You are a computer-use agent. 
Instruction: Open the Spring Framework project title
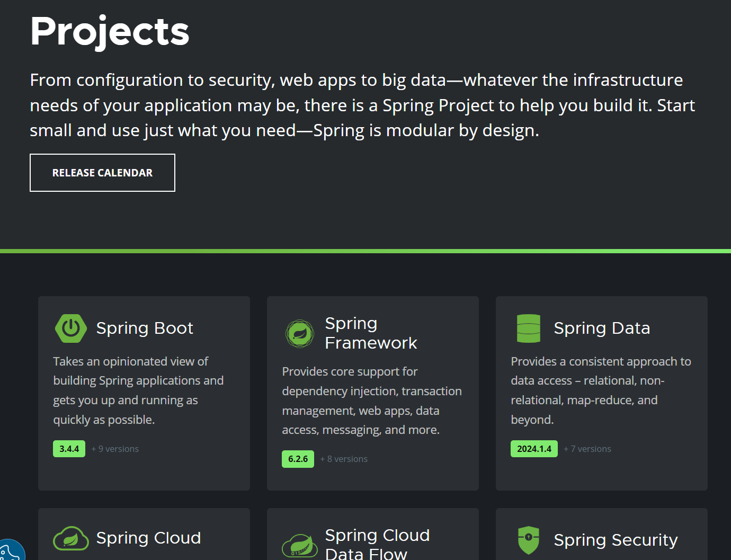pyautogui.click(x=371, y=333)
